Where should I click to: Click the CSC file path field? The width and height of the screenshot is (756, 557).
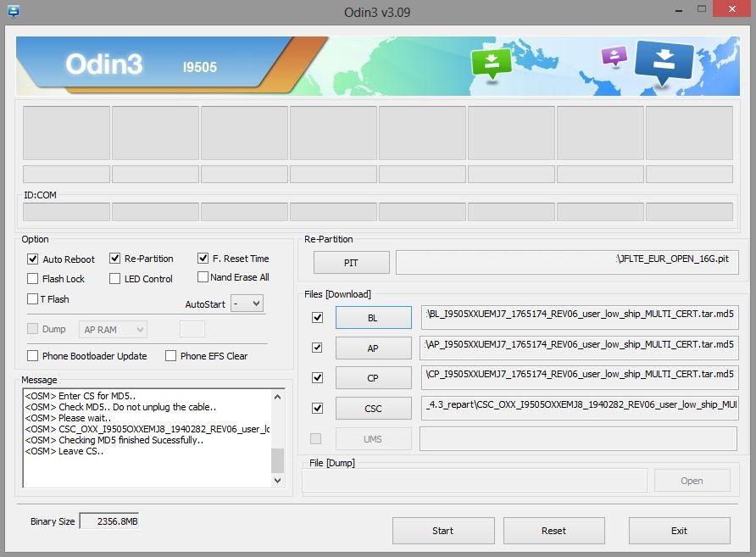(580, 408)
